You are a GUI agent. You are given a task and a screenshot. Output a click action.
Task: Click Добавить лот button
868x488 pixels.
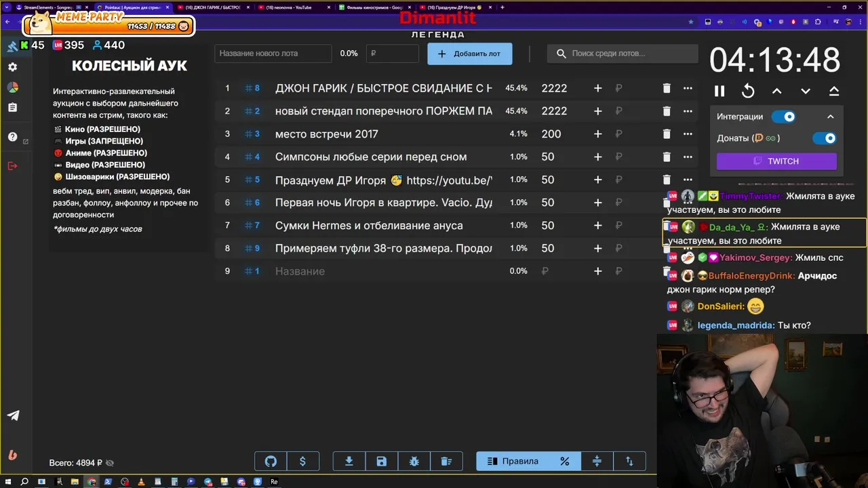click(x=469, y=54)
